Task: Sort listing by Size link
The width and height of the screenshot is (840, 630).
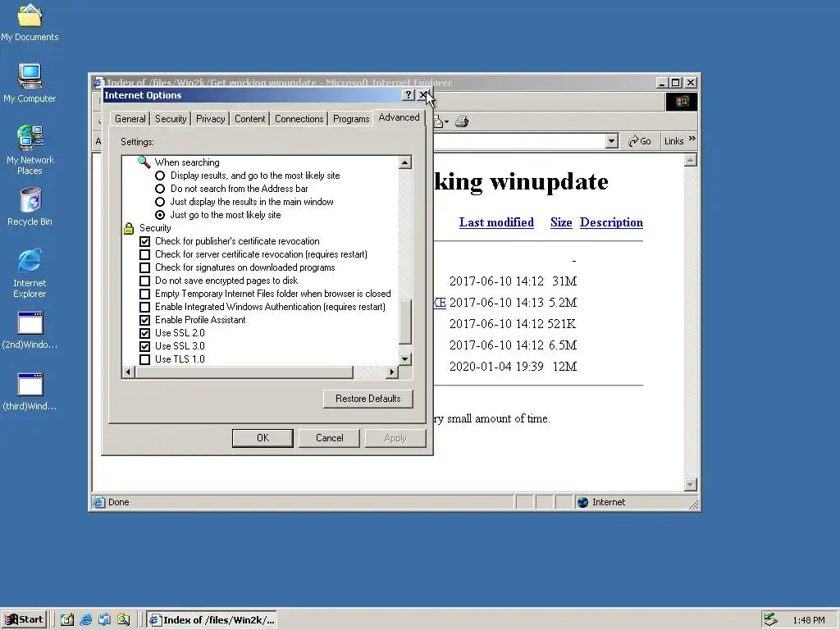Action: 561,222
